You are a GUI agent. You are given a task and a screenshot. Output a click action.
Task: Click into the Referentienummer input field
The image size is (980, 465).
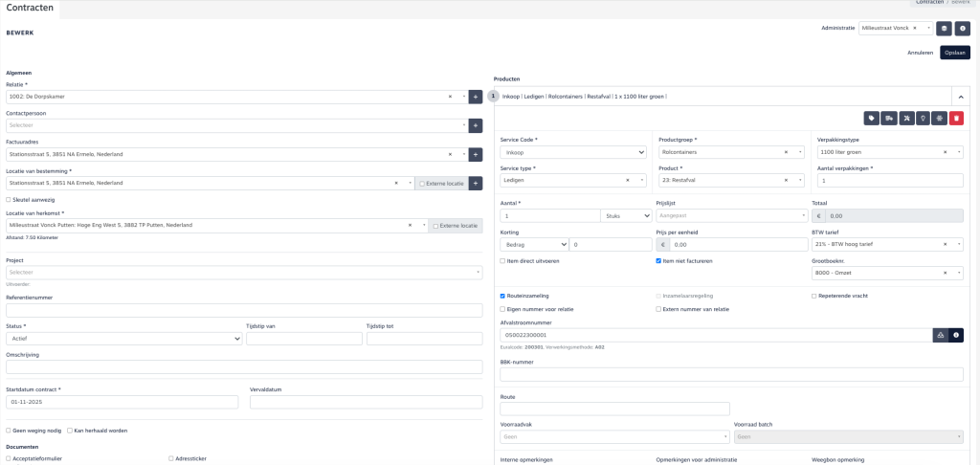click(244, 310)
